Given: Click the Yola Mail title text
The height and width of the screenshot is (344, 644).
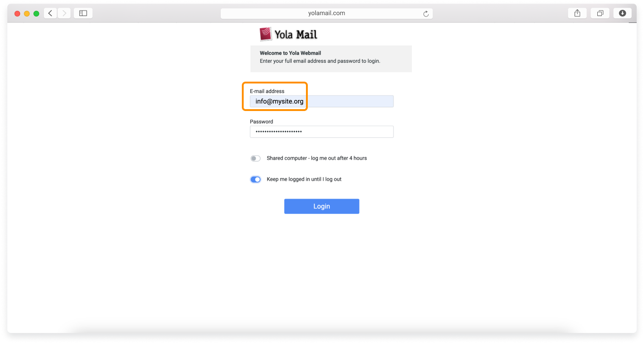Looking at the screenshot, I should [295, 34].
